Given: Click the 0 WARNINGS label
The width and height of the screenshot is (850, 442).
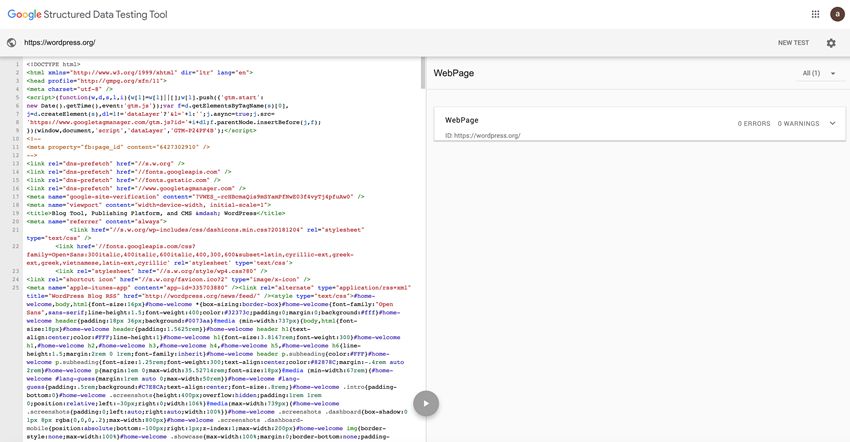Looking at the screenshot, I should pyautogui.click(x=798, y=124).
